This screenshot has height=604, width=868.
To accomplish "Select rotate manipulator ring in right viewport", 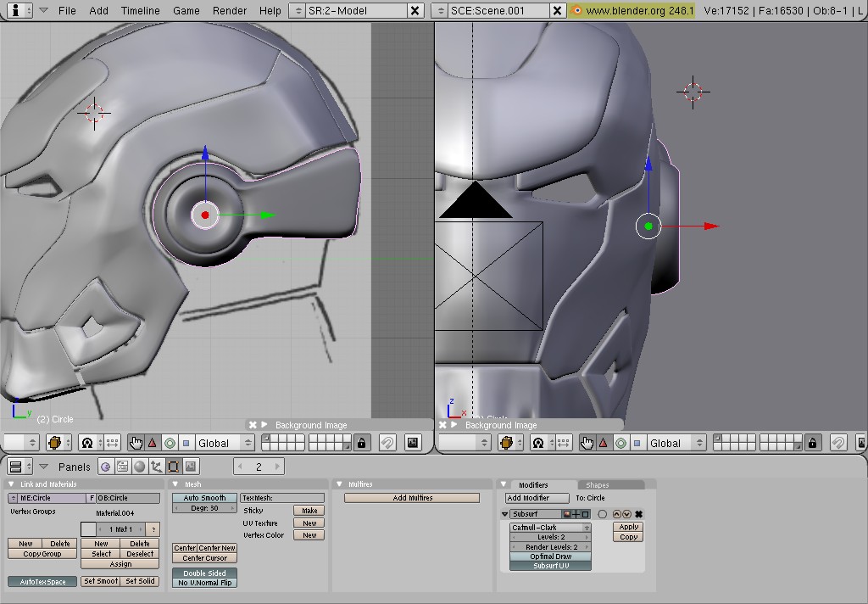I will [621, 443].
